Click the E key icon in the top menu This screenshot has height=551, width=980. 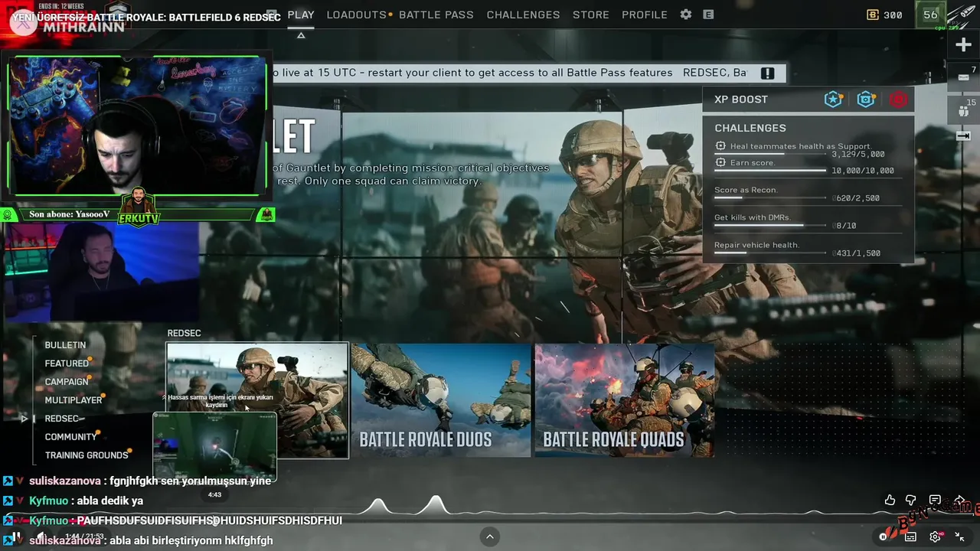tap(708, 15)
